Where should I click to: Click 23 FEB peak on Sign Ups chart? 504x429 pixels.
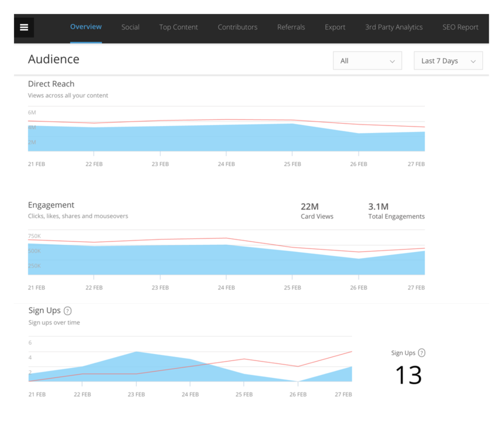(136, 352)
